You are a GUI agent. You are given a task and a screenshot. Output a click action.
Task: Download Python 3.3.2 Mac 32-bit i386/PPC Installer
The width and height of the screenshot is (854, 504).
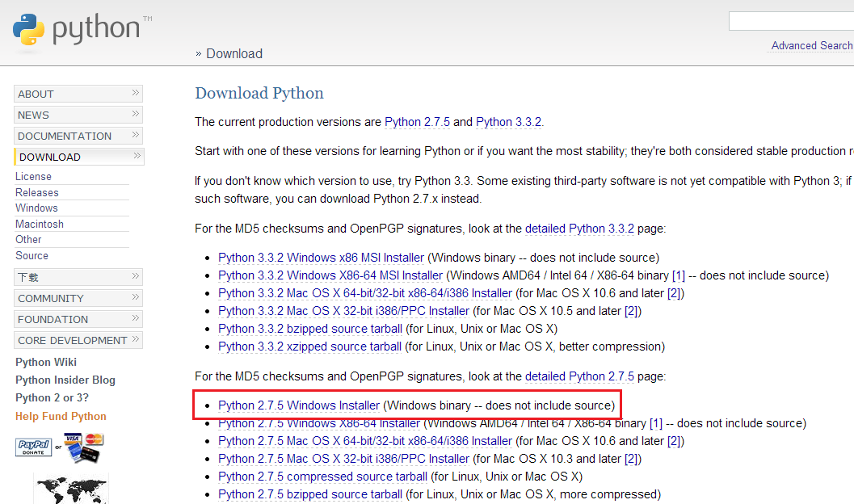(343, 311)
